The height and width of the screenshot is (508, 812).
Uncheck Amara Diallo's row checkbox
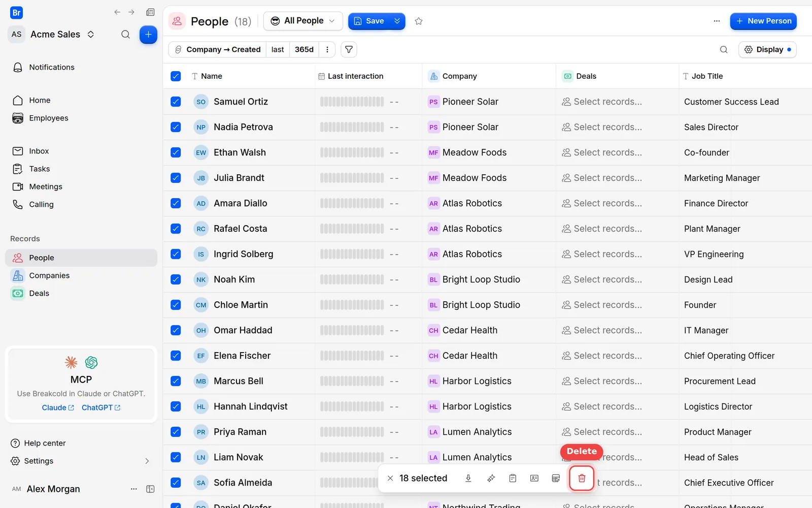click(x=176, y=203)
